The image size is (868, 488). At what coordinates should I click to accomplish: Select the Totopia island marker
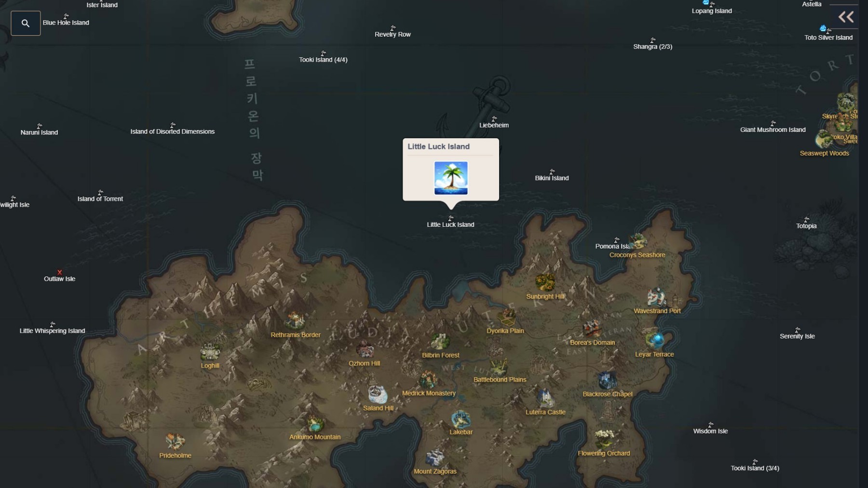point(806,219)
